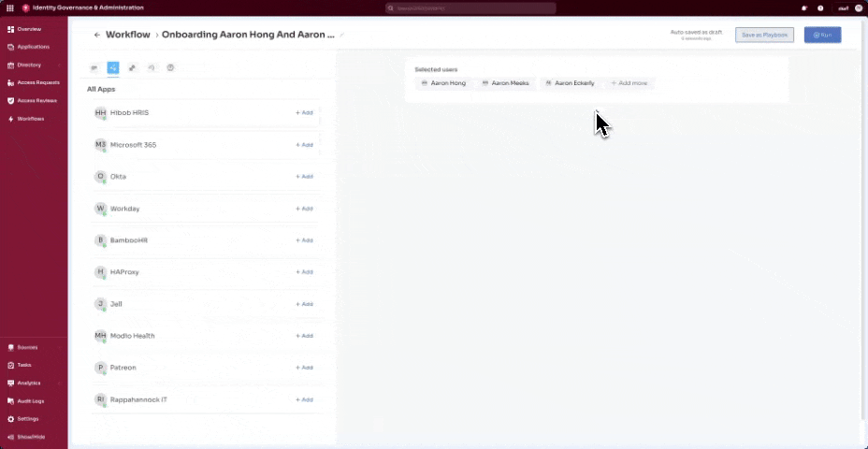
Task: Toggle Show/Hide sidebar control
Action: pos(26,437)
